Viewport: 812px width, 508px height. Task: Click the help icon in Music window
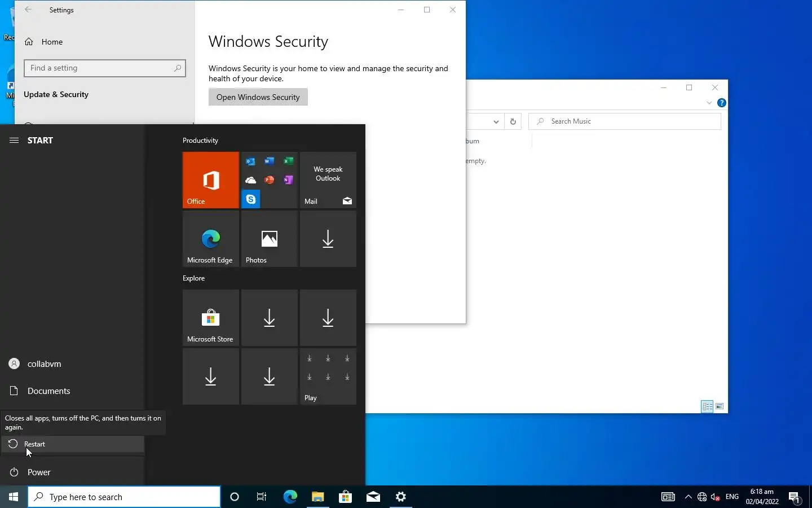pyautogui.click(x=721, y=103)
